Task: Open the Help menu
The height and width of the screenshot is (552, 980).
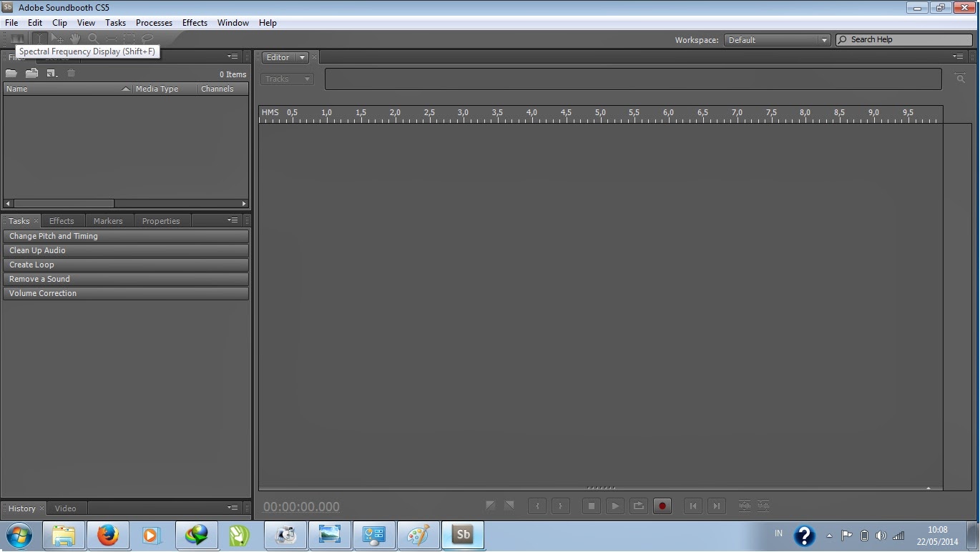Action: (268, 23)
